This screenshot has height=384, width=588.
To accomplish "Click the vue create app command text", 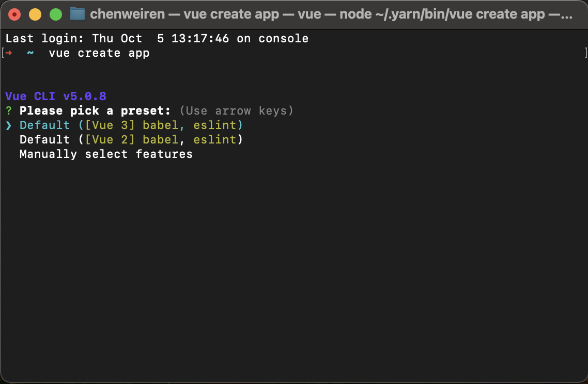I will point(98,53).
